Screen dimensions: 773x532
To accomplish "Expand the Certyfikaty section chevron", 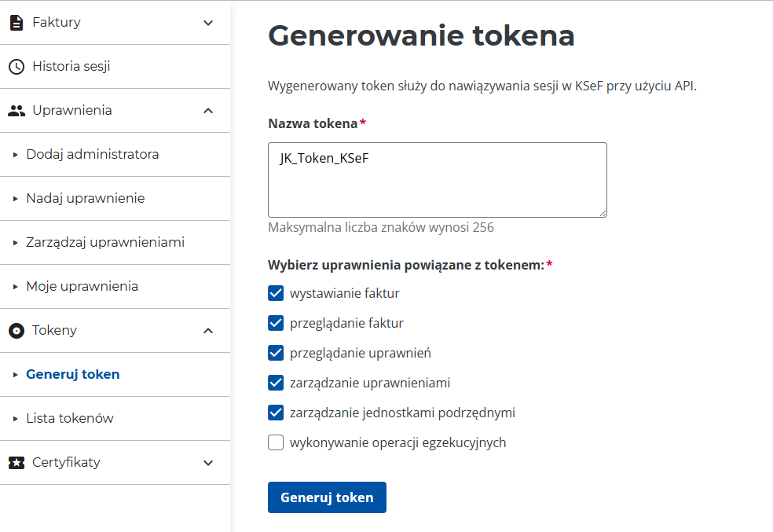I will coord(207,462).
